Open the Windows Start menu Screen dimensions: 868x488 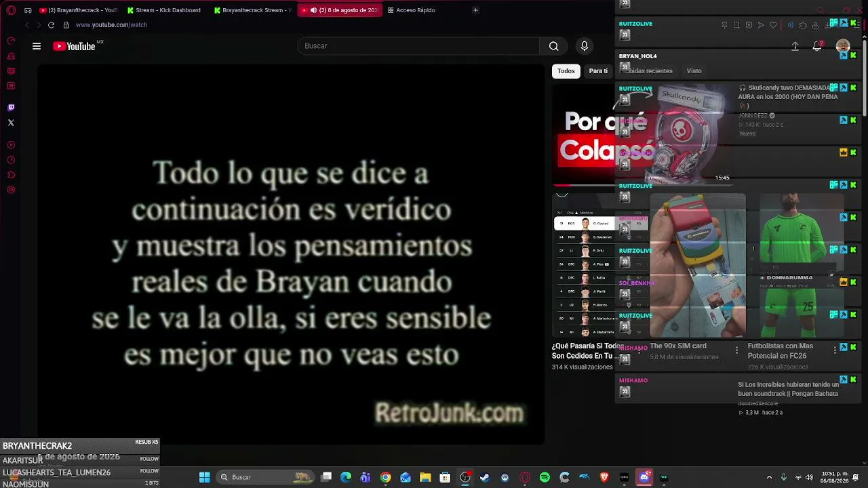204,477
